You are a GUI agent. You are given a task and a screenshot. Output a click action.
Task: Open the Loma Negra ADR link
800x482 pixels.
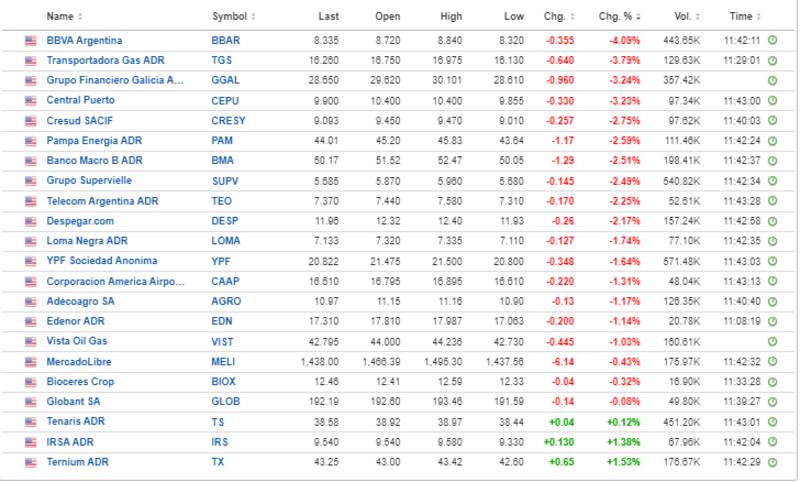(x=88, y=241)
